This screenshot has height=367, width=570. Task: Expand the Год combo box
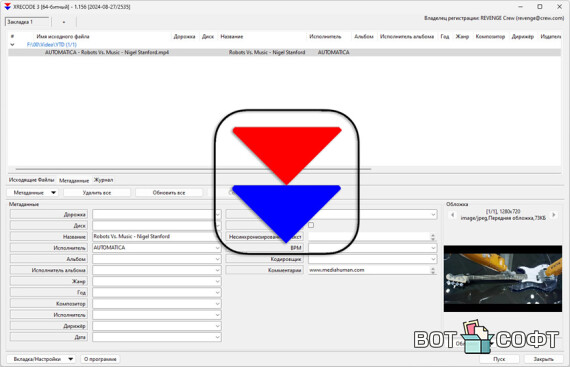click(217, 293)
